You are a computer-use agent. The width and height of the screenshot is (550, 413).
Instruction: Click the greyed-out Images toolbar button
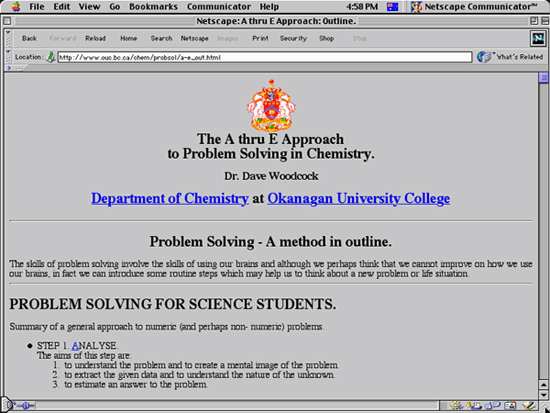pyautogui.click(x=227, y=38)
